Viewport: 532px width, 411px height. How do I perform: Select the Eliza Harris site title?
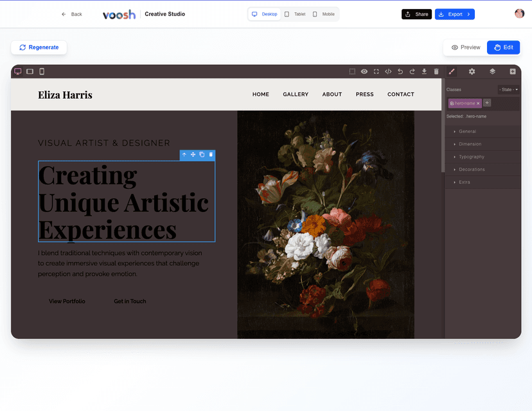click(x=65, y=95)
